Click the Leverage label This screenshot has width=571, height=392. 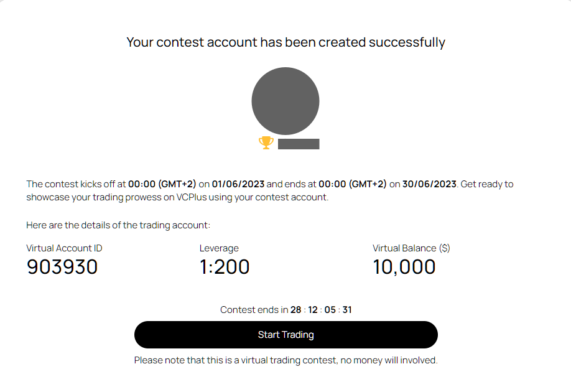[x=219, y=248]
